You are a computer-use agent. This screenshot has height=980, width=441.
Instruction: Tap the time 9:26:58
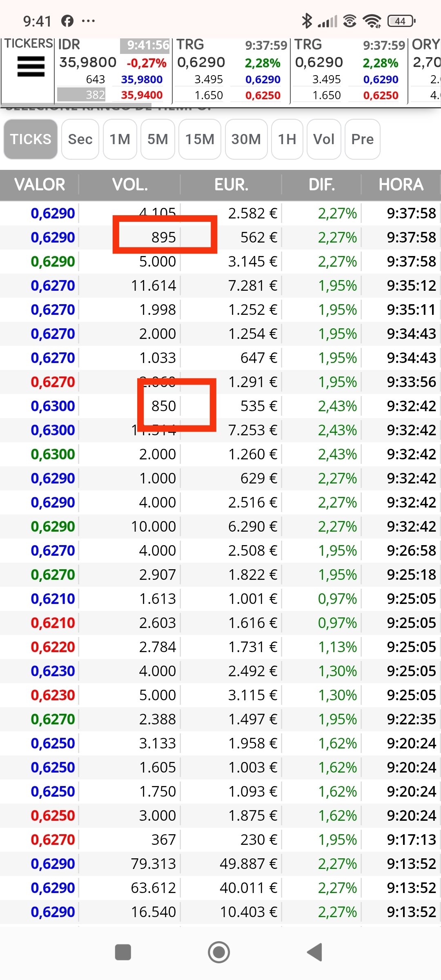pos(412,550)
